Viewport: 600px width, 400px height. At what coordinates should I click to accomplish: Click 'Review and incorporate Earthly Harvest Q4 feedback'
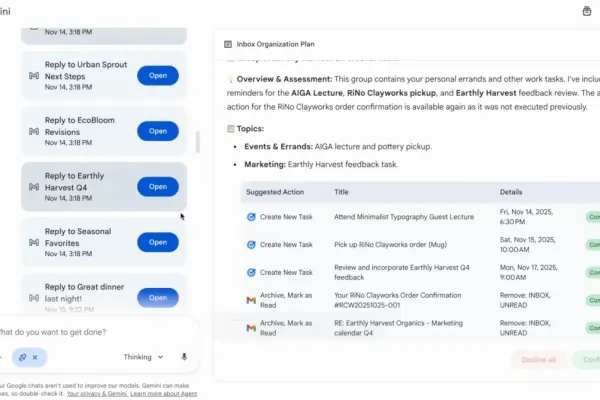(402, 273)
